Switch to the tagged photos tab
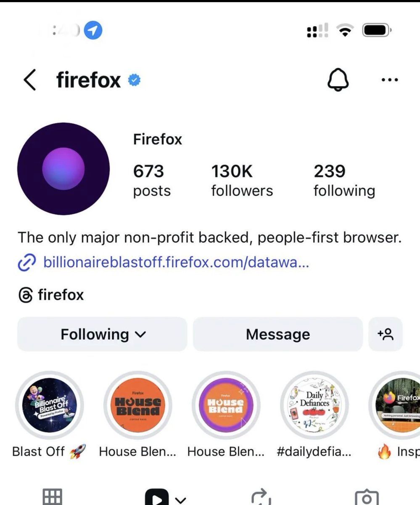This screenshot has height=505, width=420. point(367,497)
